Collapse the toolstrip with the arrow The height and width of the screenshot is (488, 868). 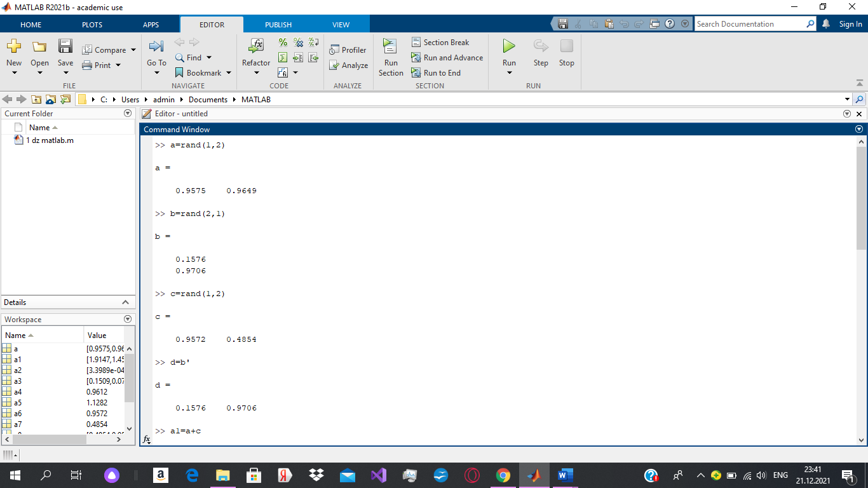[x=860, y=83]
